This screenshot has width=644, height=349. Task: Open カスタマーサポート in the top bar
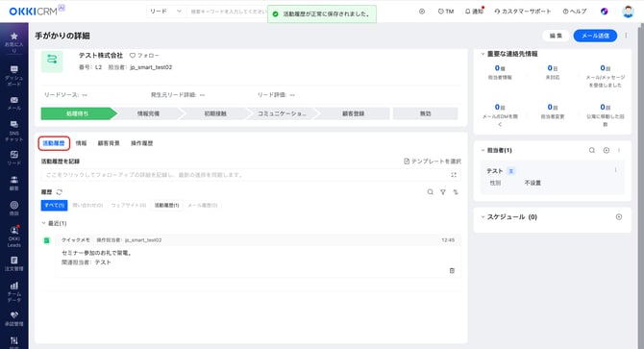[523, 12]
